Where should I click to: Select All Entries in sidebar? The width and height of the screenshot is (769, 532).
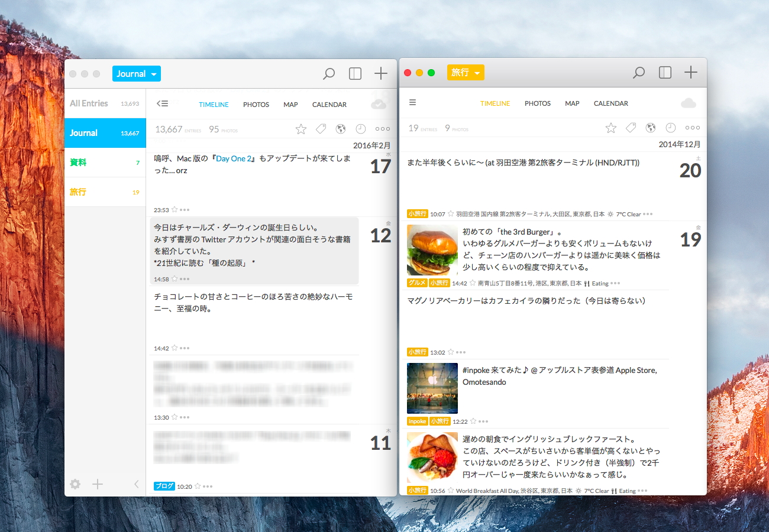tap(105, 103)
